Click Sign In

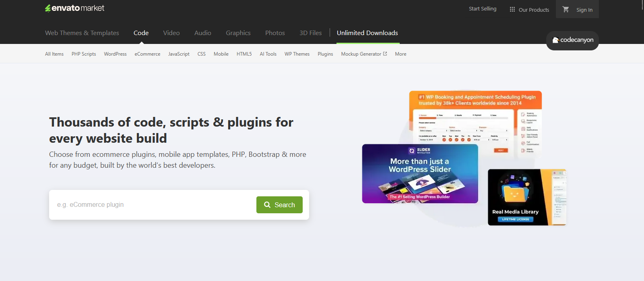[x=584, y=10]
